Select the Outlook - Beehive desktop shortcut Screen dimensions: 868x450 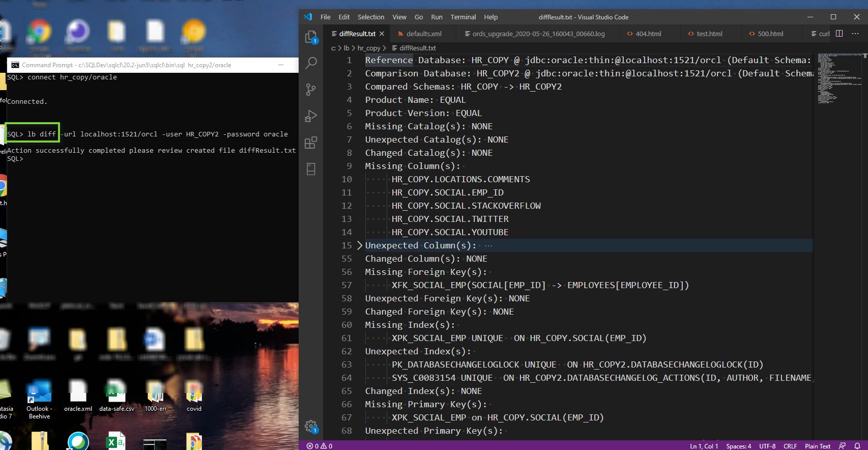pyautogui.click(x=39, y=399)
